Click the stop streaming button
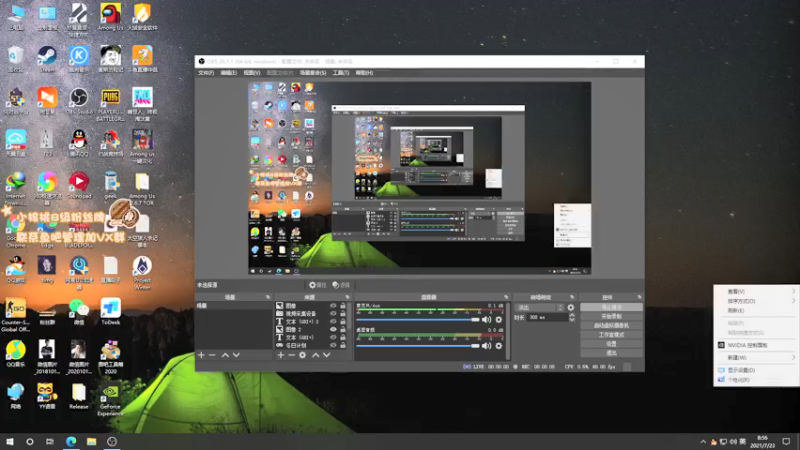800x450 pixels. [611, 307]
